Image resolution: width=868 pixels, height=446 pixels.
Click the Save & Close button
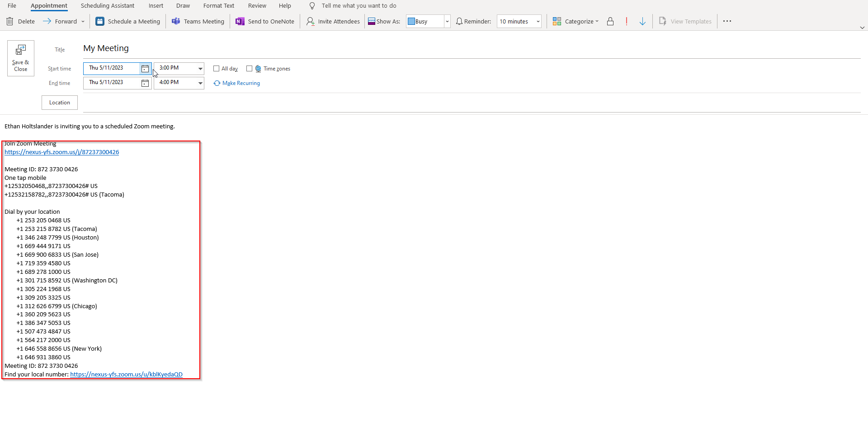click(x=21, y=58)
